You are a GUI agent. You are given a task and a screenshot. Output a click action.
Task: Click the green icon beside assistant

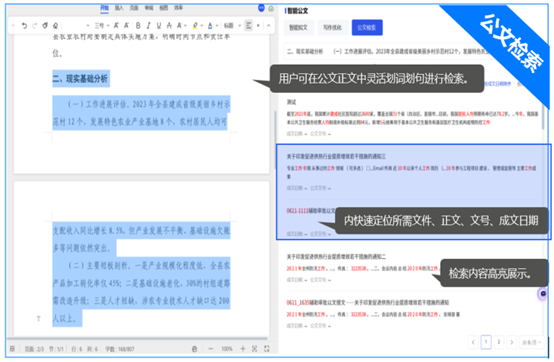pos(271,8)
